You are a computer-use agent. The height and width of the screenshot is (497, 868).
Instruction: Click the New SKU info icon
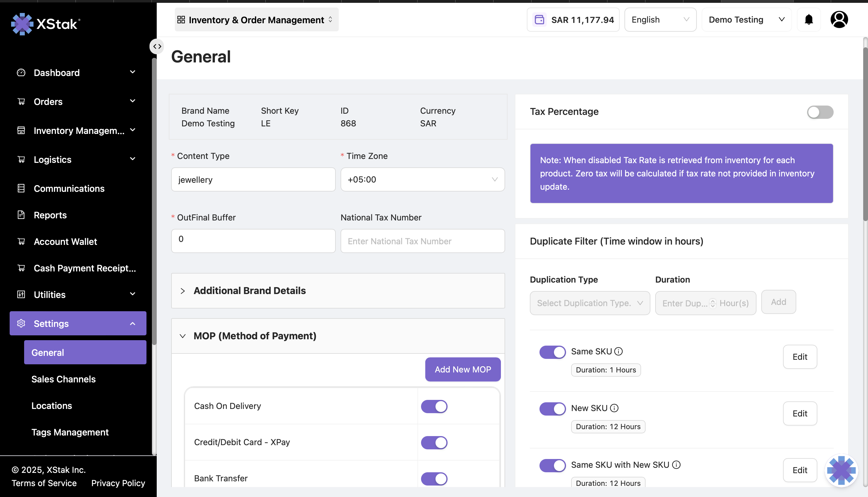point(614,408)
